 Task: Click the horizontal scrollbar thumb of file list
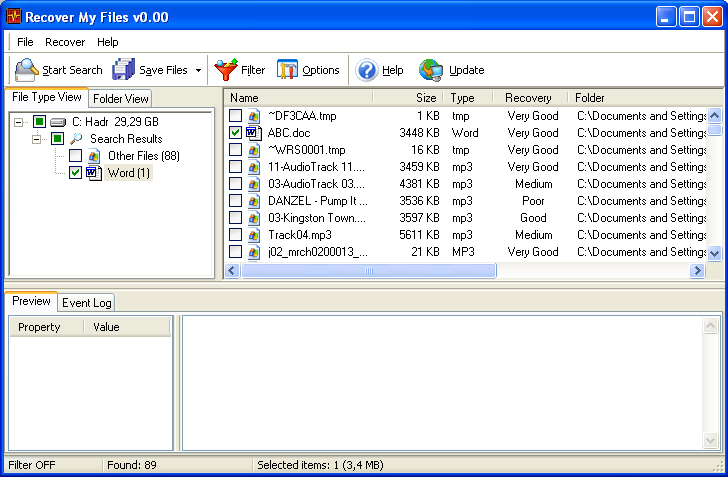click(x=369, y=270)
